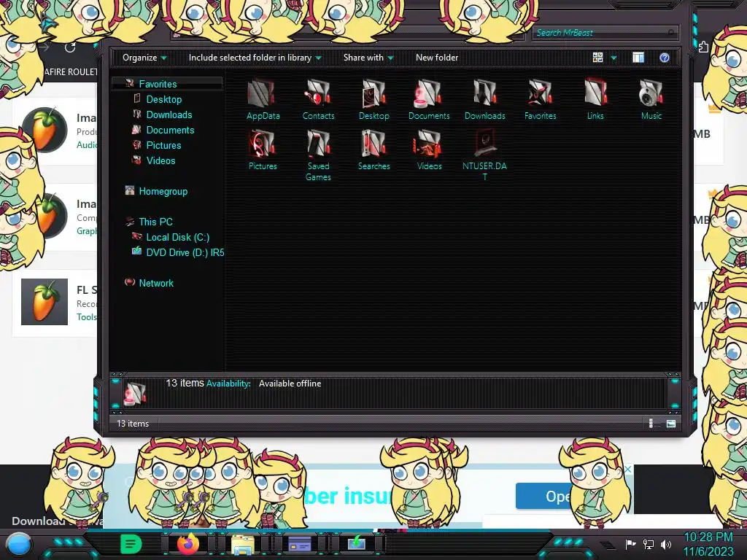Click the browser reload button behind Explorer
Screen dimensions: 747x560
(70, 47)
